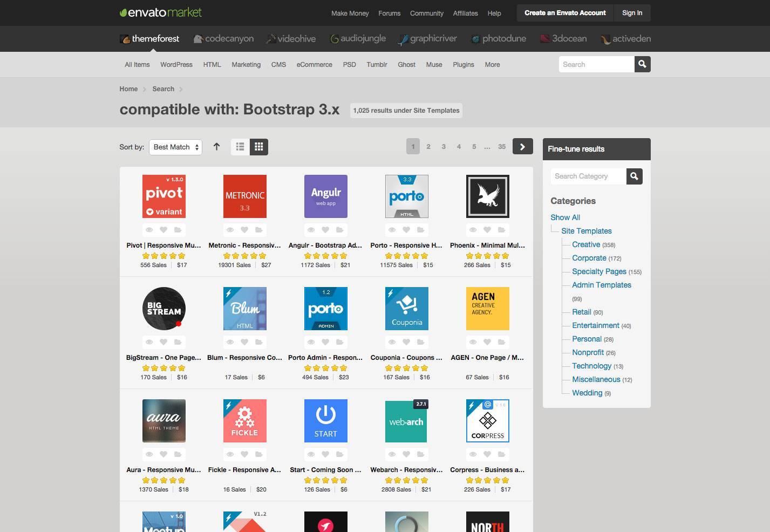Add Pivot item to collection folder

click(x=178, y=230)
